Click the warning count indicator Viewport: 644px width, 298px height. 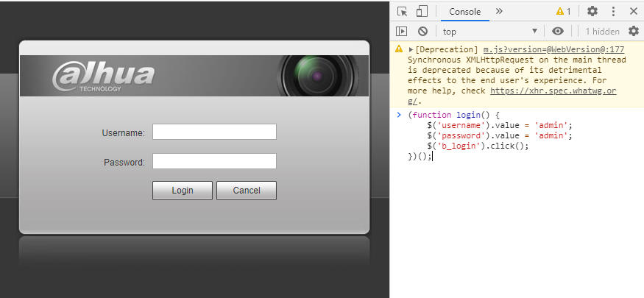[563, 12]
